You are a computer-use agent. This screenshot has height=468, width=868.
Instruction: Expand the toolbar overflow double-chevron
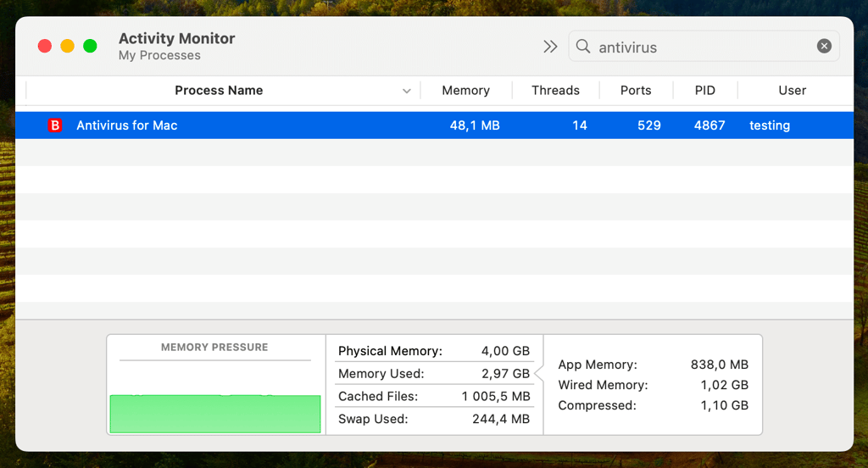tap(549, 47)
